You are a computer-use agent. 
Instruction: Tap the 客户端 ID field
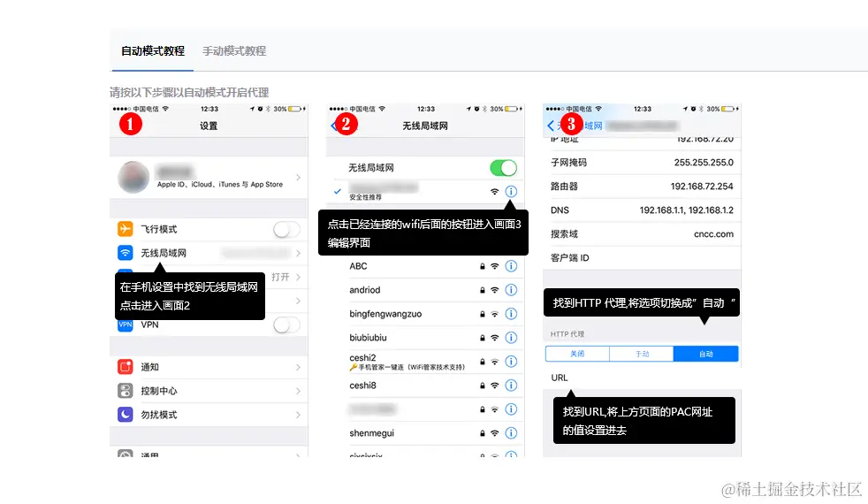(x=642, y=257)
